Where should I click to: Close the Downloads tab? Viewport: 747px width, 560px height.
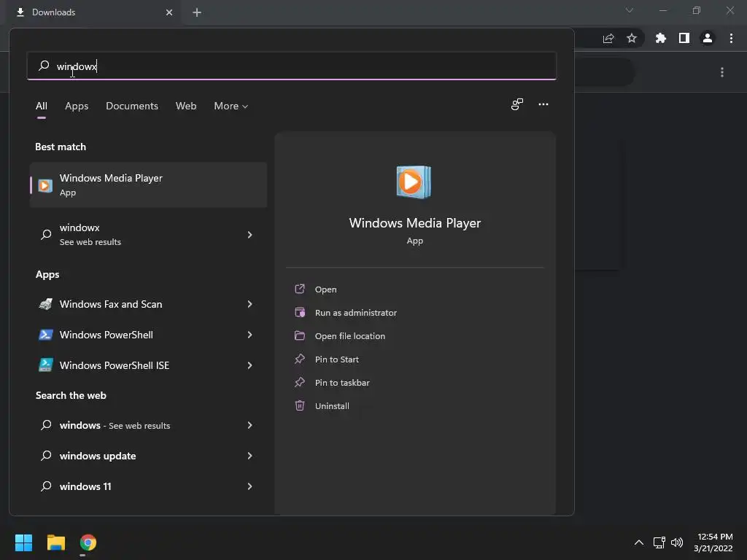pos(169,12)
